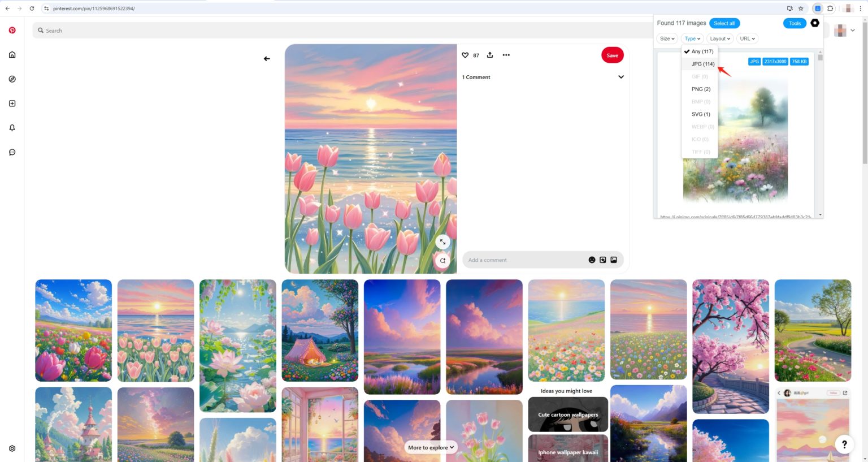Screen dimensions: 868x462
Task: Choose PNG (2) from the Type menu
Action: coord(701,89)
